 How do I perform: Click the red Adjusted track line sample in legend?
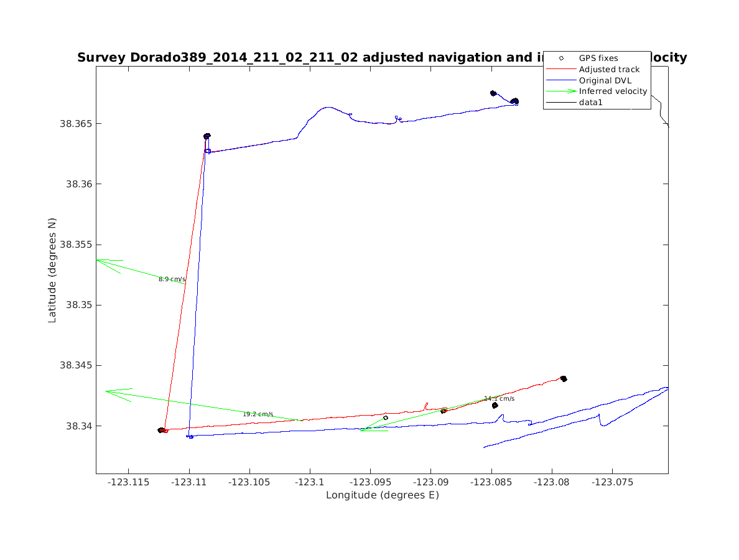[x=561, y=69]
